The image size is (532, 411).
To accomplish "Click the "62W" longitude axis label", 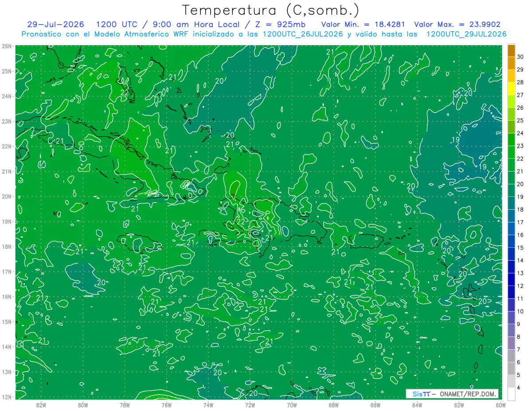I will [459, 405].
